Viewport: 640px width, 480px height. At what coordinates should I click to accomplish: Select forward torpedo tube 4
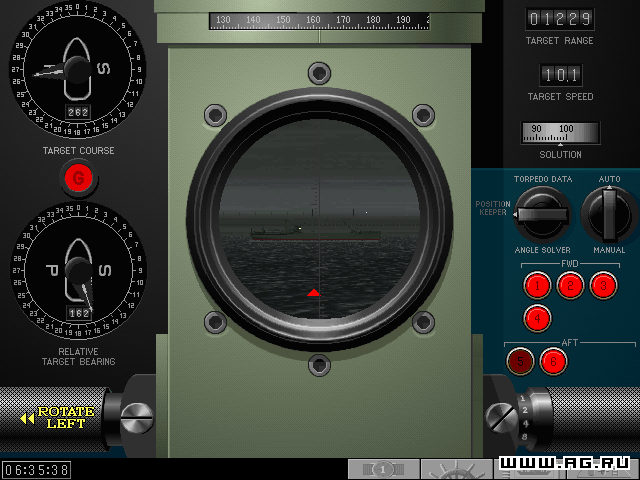538,319
